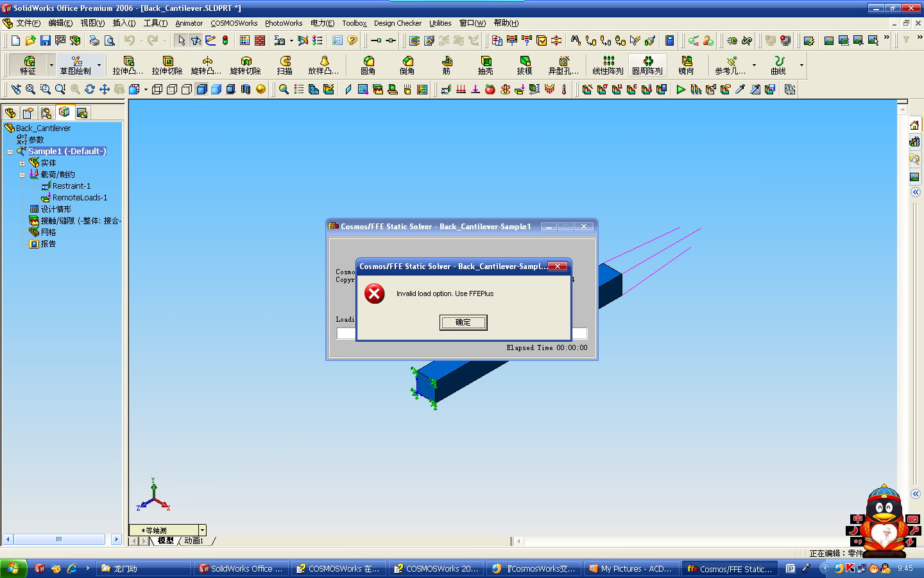Click the 扫描 sweep tool
This screenshot has width=924, height=578.
285,65
